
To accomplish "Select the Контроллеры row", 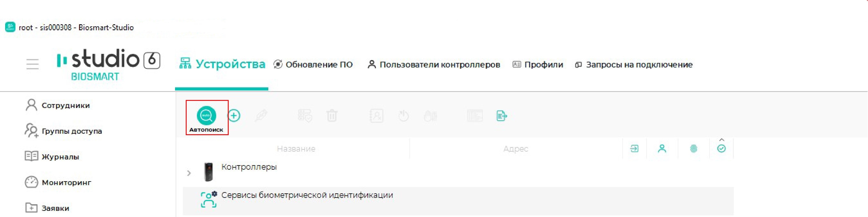I will point(458,172).
